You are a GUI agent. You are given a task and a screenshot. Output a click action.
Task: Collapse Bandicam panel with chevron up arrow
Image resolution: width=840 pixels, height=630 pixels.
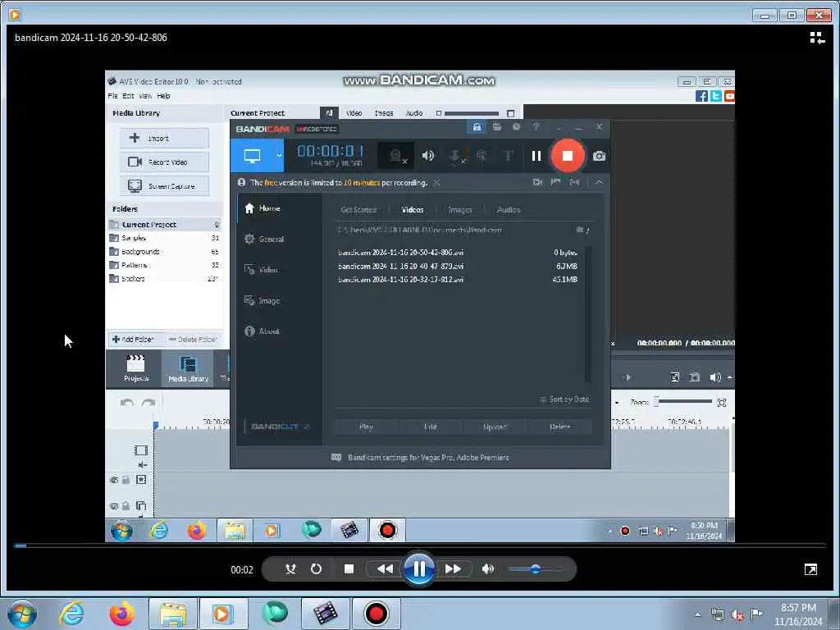pyautogui.click(x=599, y=183)
